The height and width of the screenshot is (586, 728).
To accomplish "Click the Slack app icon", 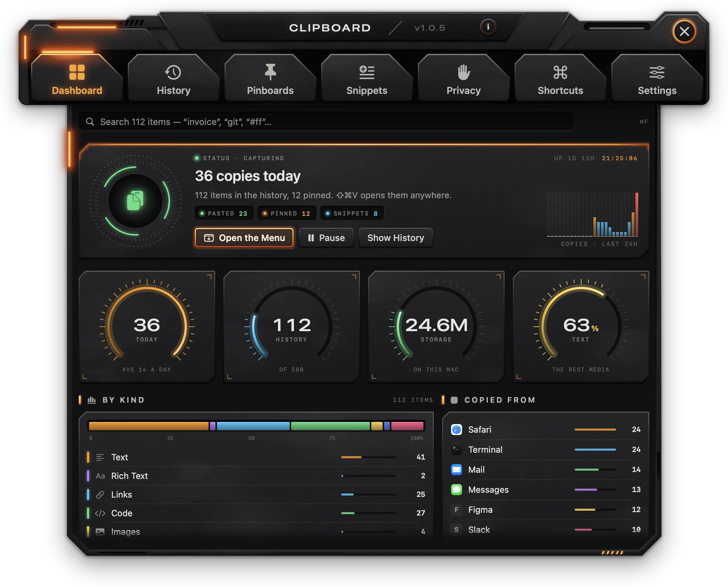I will click(457, 530).
